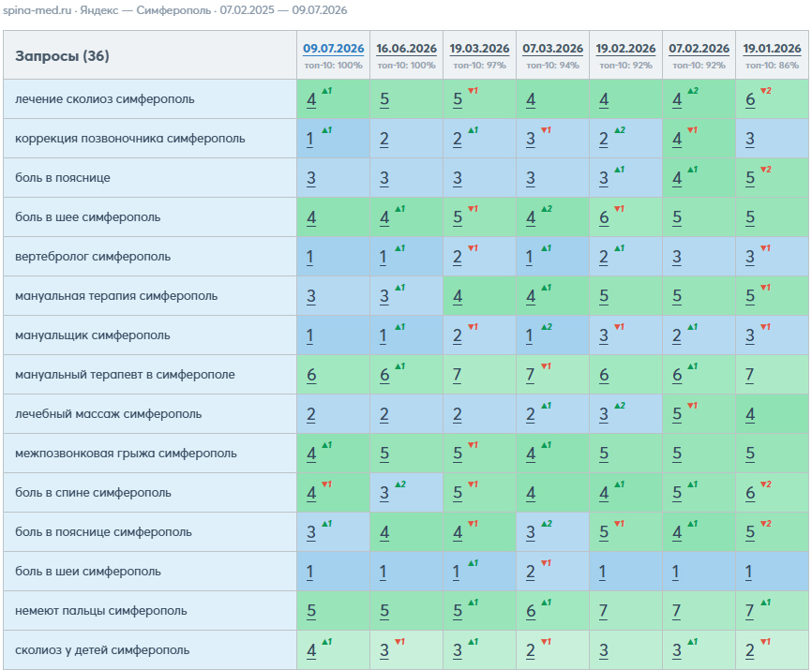Click position 3 for боль в спине симферополь on 16.06.2026

click(384, 493)
